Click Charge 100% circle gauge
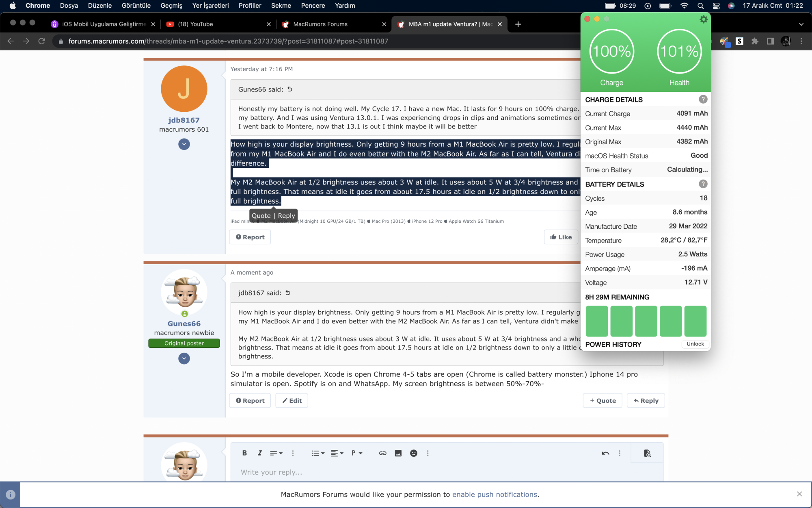Viewport: 812px width, 508px height. pyautogui.click(x=611, y=51)
